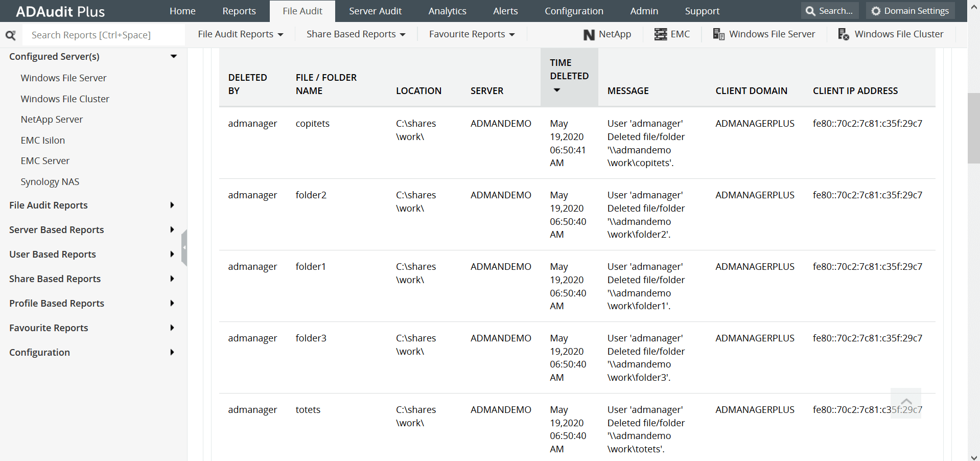
Task: Click the Windows File Server toolbar link
Action: point(764,34)
